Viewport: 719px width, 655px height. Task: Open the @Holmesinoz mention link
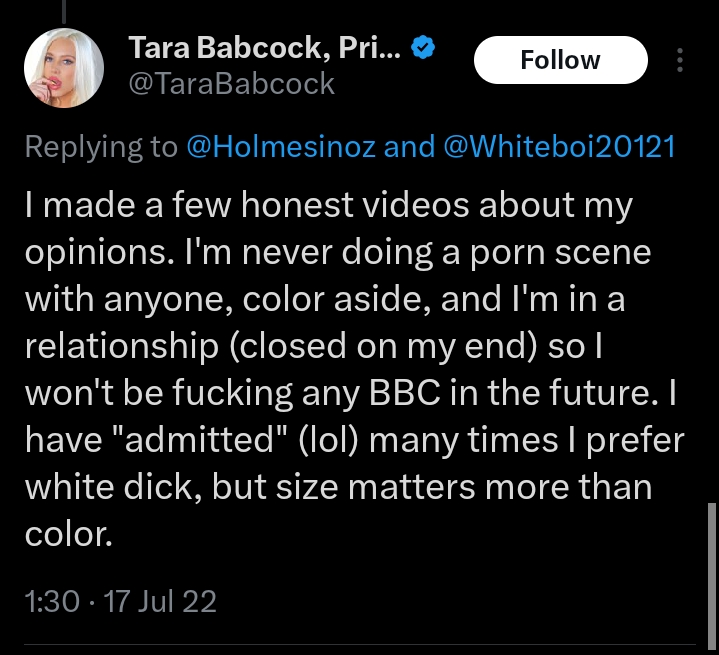click(280, 147)
